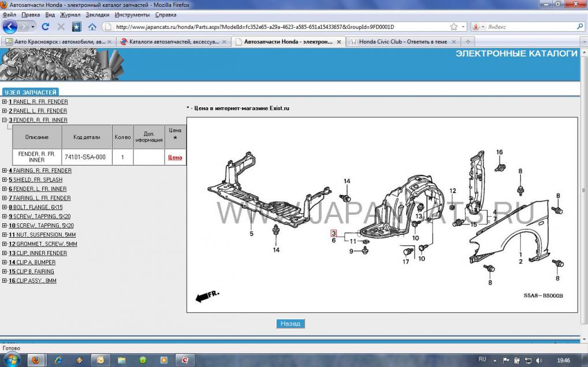Image resolution: width=588 pixels, height=367 pixels.
Task: Switch to the Авто Красноярск tab
Action: coord(58,42)
